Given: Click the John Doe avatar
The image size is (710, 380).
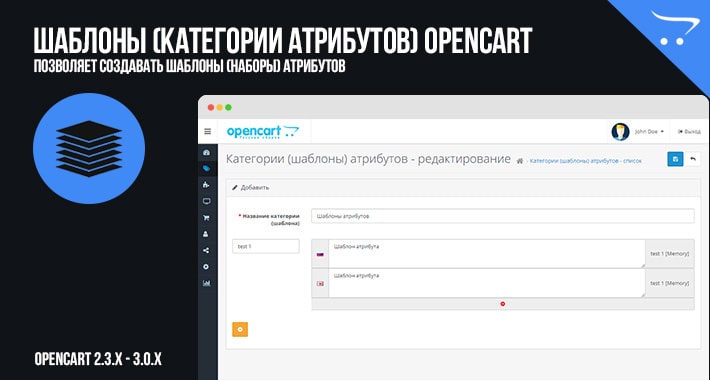Looking at the screenshot, I should [620, 131].
